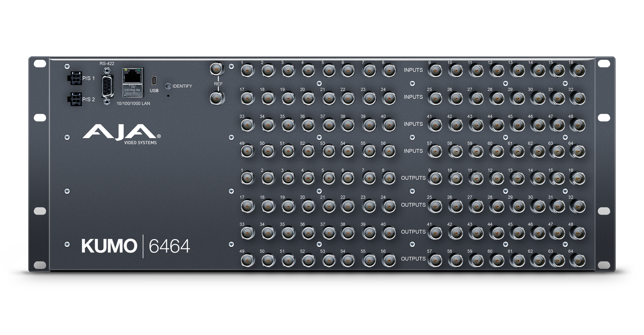
Task: Select Input 53 BNC connector
Action: [329, 152]
